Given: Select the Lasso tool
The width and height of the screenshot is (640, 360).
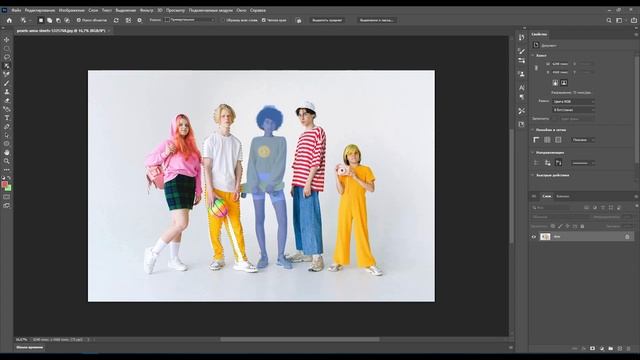Looking at the screenshot, I should click(x=7, y=57).
